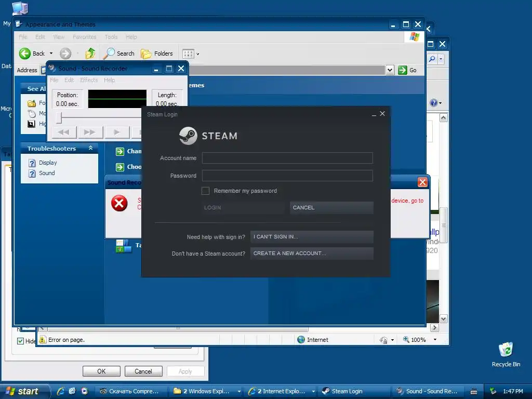The width and height of the screenshot is (532, 399).
Task: Click the Up folder icon
Action: click(90, 54)
